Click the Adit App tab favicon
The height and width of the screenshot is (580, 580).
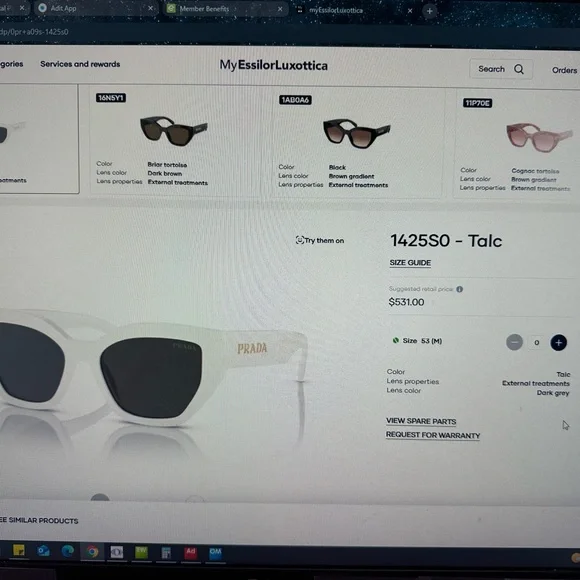43,8
